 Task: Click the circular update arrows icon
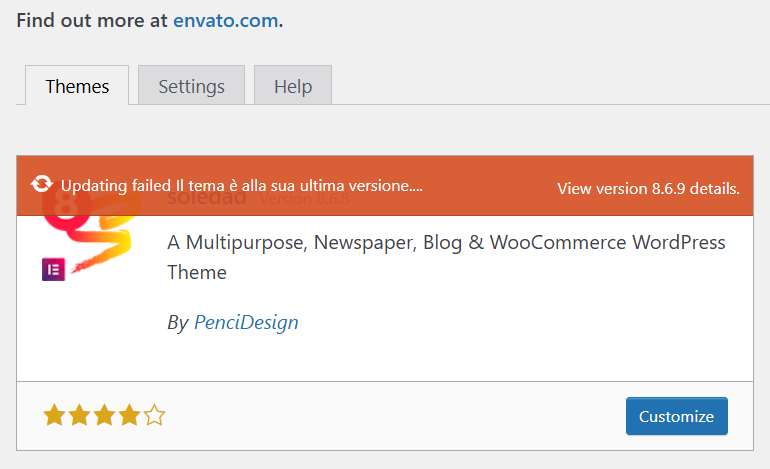click(42, 184)
